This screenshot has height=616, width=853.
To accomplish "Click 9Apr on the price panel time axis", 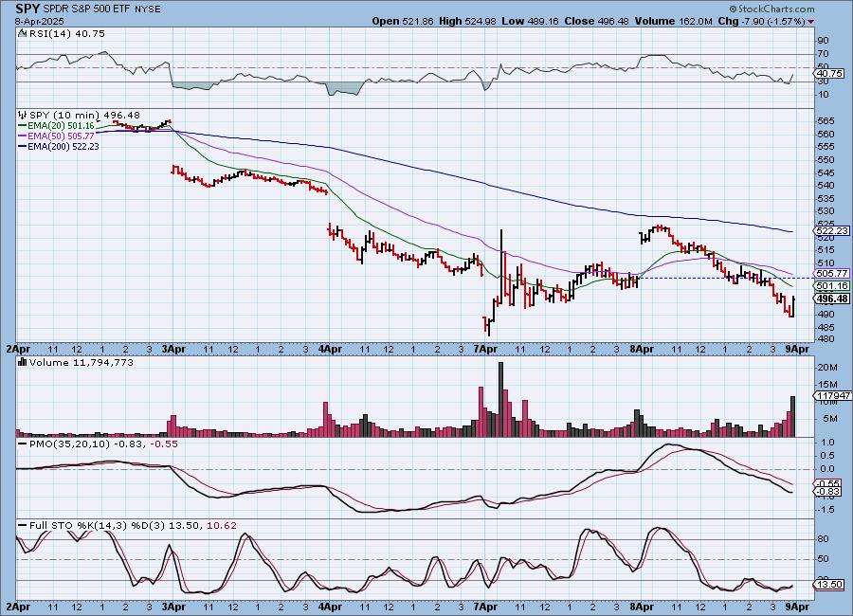I will click(797, 349).
